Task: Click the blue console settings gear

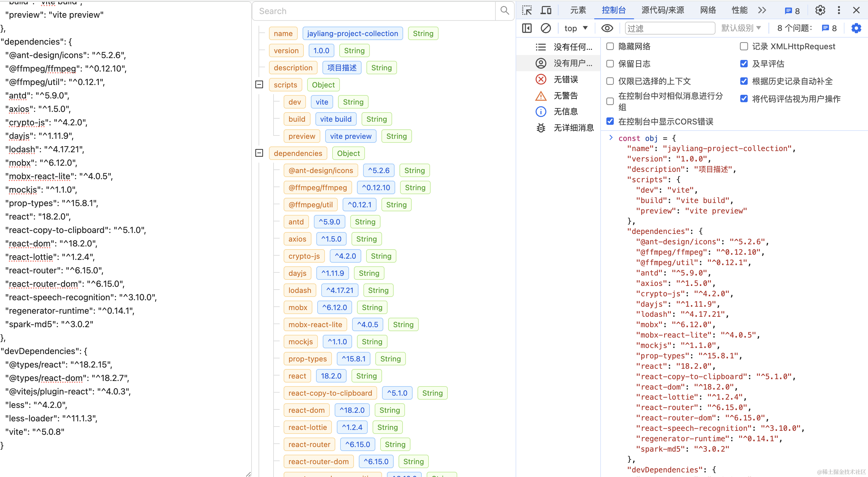Action: [x=856, y=28]
